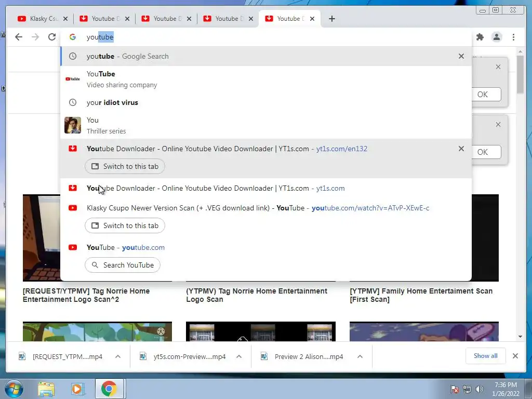Click the lower OK button

point(486,152)
